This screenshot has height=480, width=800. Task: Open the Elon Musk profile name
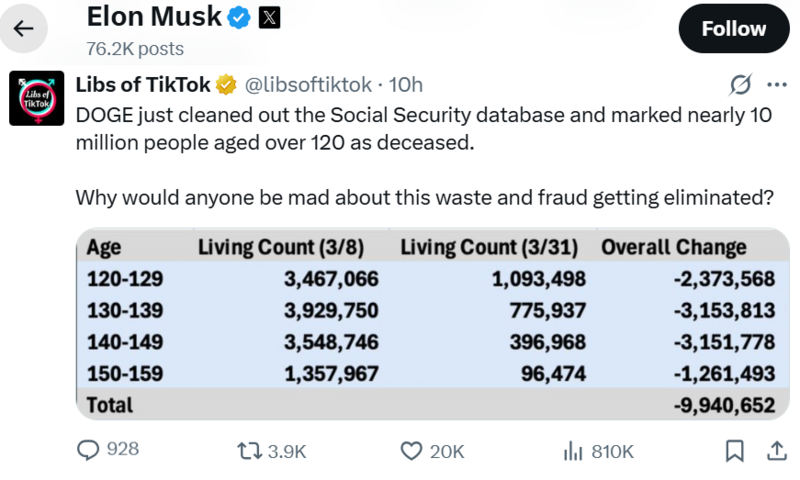tap(152, 16)
